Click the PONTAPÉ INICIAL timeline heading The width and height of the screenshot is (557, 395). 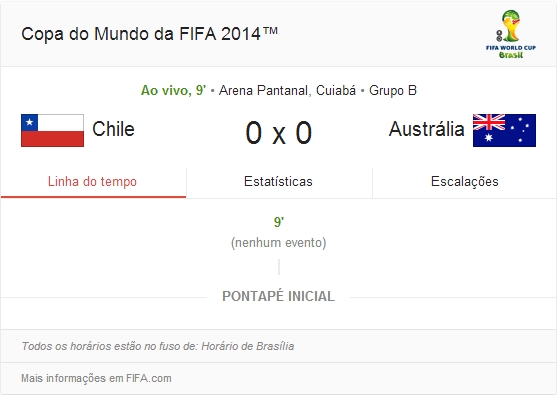coord(278,296)
